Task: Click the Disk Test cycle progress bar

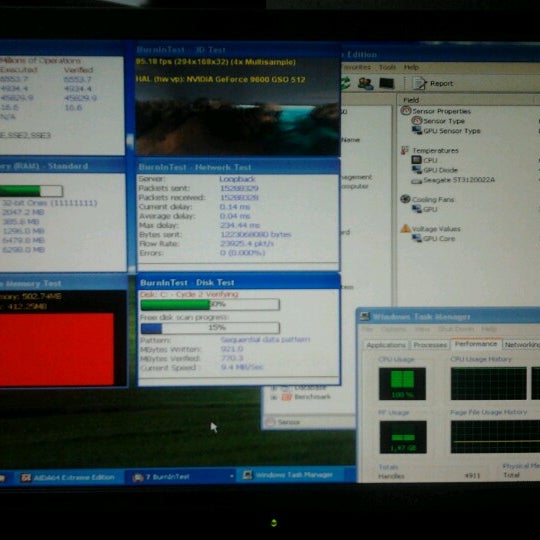Action: (x=210, y=305)
